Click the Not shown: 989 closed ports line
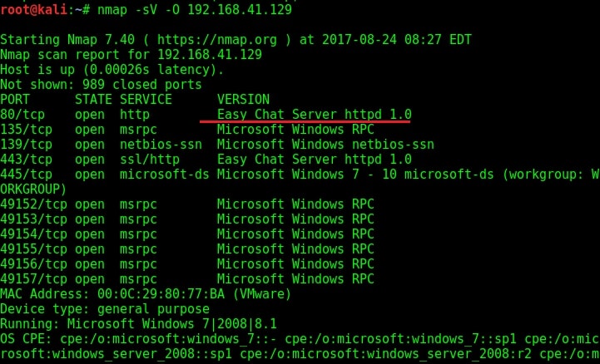Viewport: 600px width, 364px height. (x=101, y=85)
